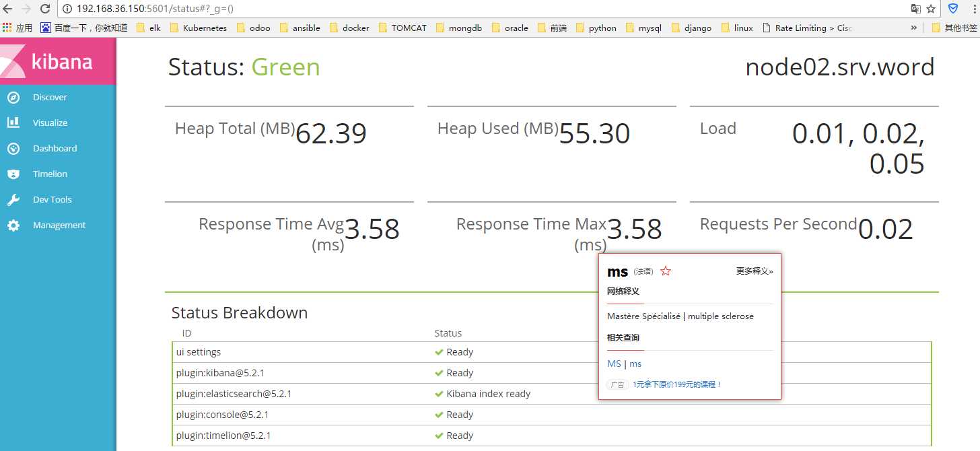Click the Green status text

[285, 67]
